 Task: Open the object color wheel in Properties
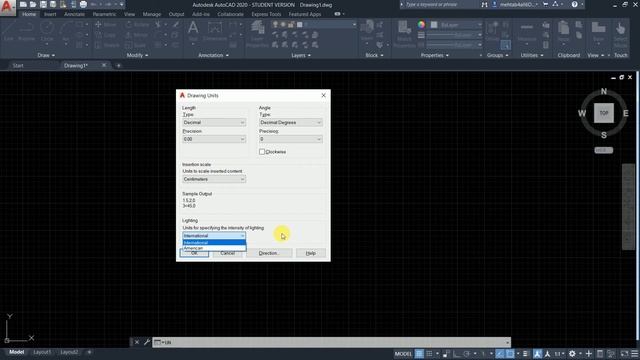pyautogui.click(x=421, y=24)
